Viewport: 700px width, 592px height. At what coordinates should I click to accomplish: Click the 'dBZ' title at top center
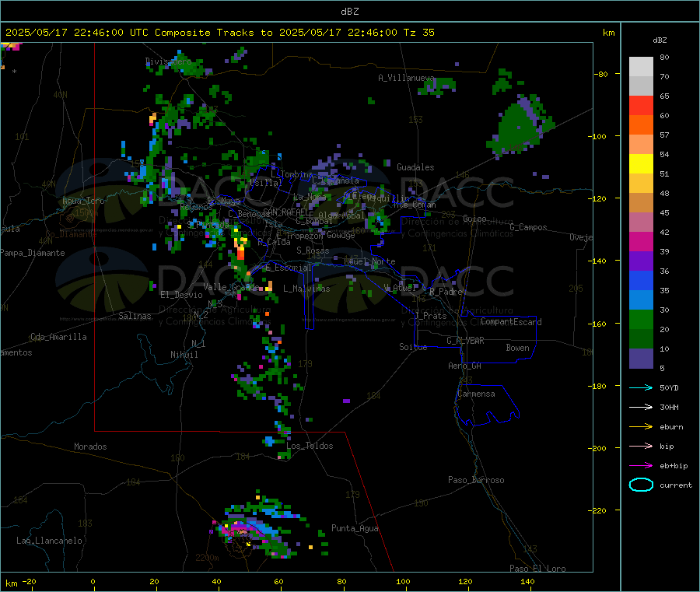click(x=349, y=12)
